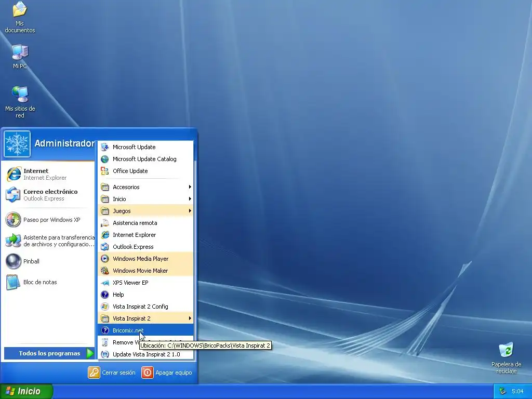This screenshot has height=399, width=532.
Task: Select the Bricomix.net menu entry
Action: click(145, 330)
